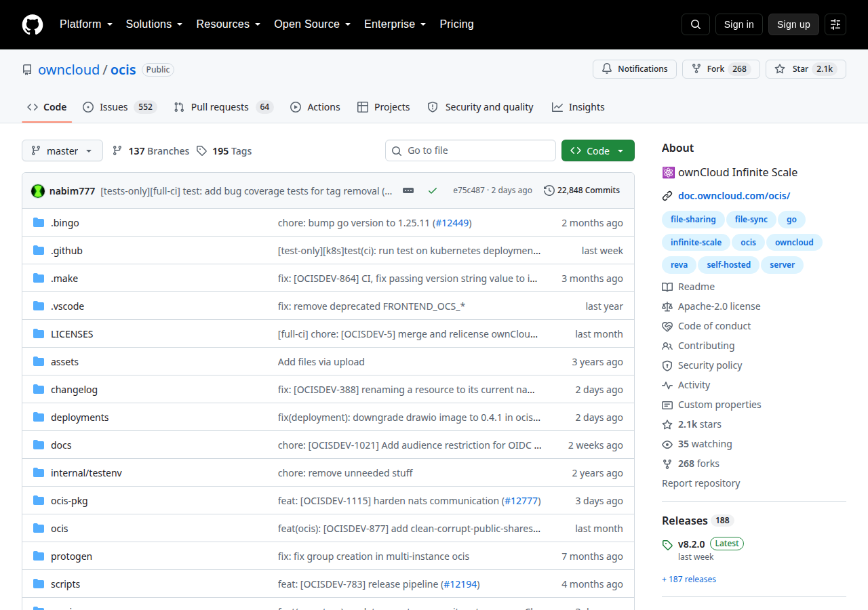Click the Go to file search field
The image size is (868, 610).
click(471, 150)
